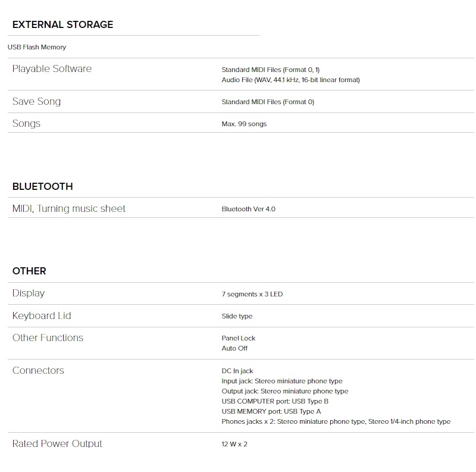Click the Playable Software row label

tap(52, 68)
